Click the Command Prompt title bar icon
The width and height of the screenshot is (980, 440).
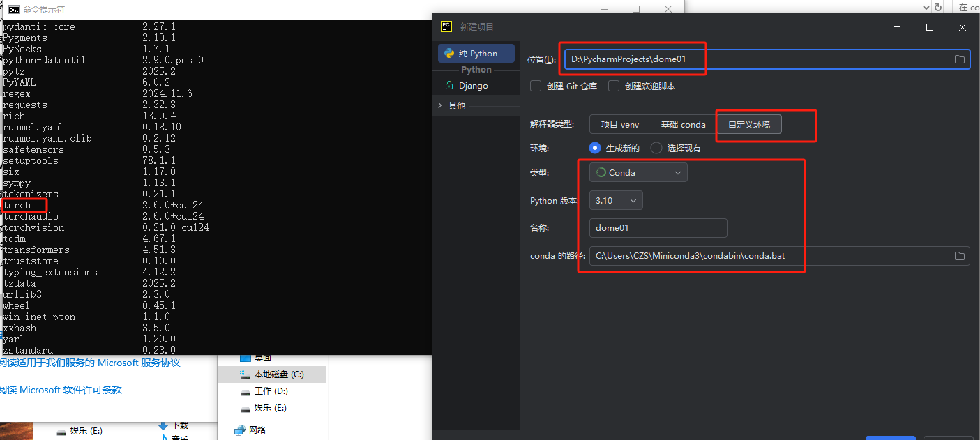tap(13, 9)
